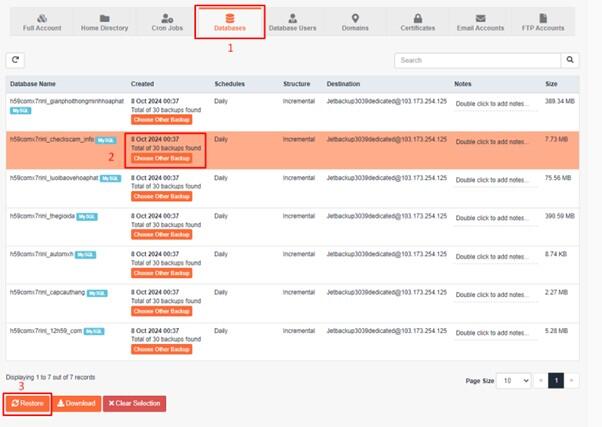The image size is (602, 427).
Task: Select the capcauthang database name
Action: 47,293
